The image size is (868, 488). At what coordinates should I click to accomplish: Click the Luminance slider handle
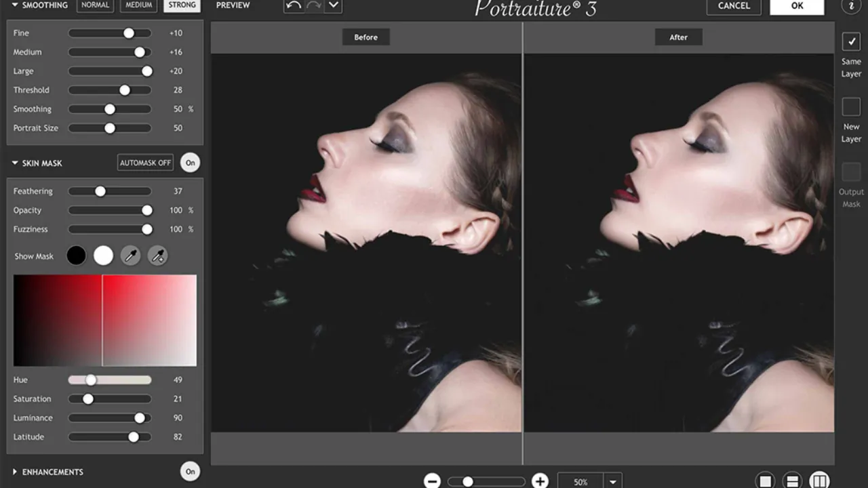click(140, 418)
